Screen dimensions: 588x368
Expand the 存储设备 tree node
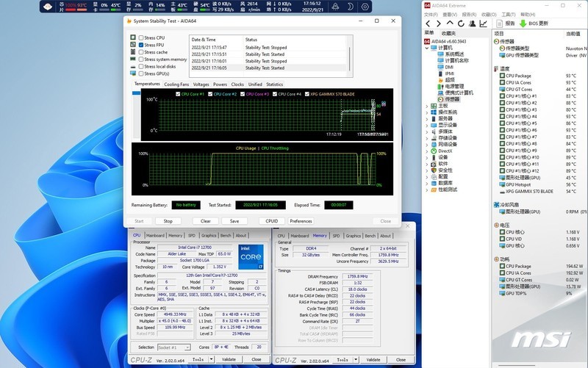(x=427, y=138)
